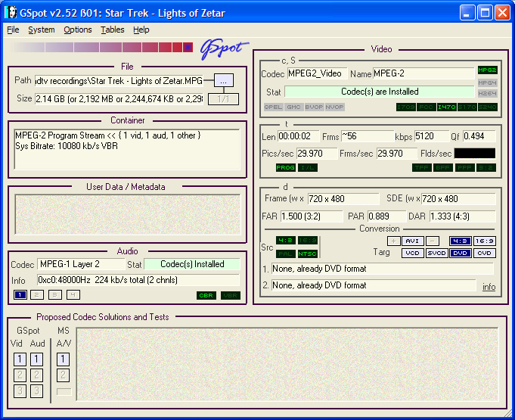This screenshot has height=420, width=515.
Task: Click the TFF field order indicator
Action: coord(422,167)
